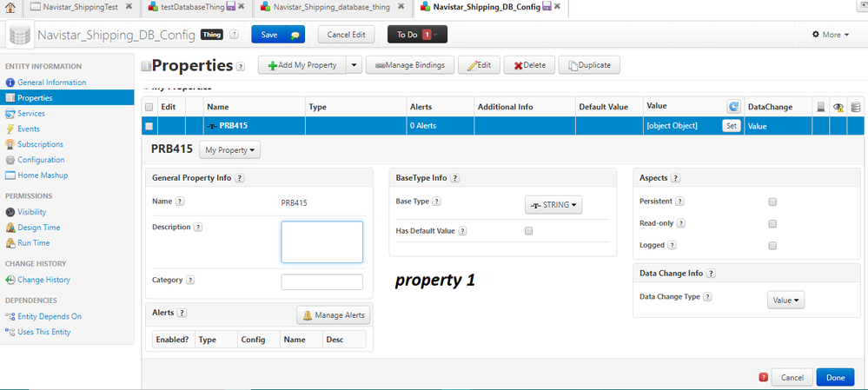Click the persistent column icon in header

tap(821, 108)
